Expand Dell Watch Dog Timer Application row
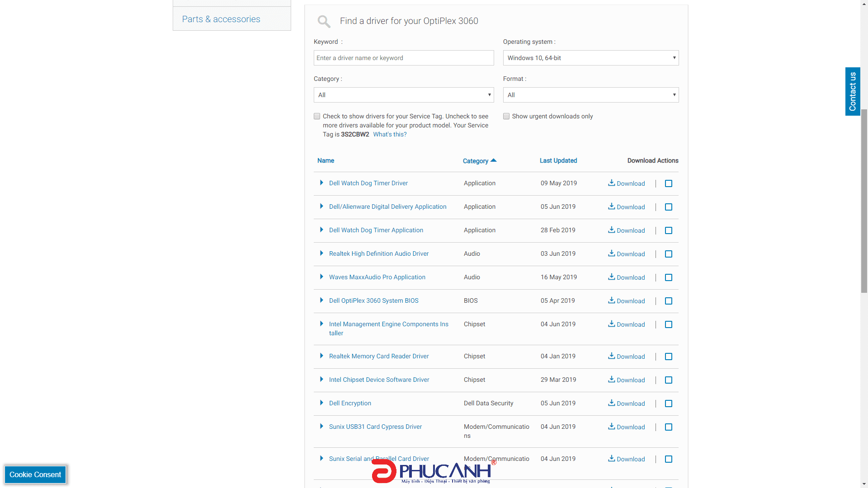The height and width of the screenshot is (488, 868). click(321, 230)
